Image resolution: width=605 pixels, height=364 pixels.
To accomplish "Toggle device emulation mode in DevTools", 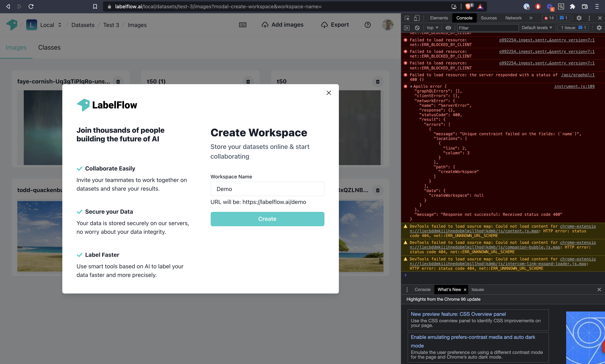I will [x=417, y=18].
